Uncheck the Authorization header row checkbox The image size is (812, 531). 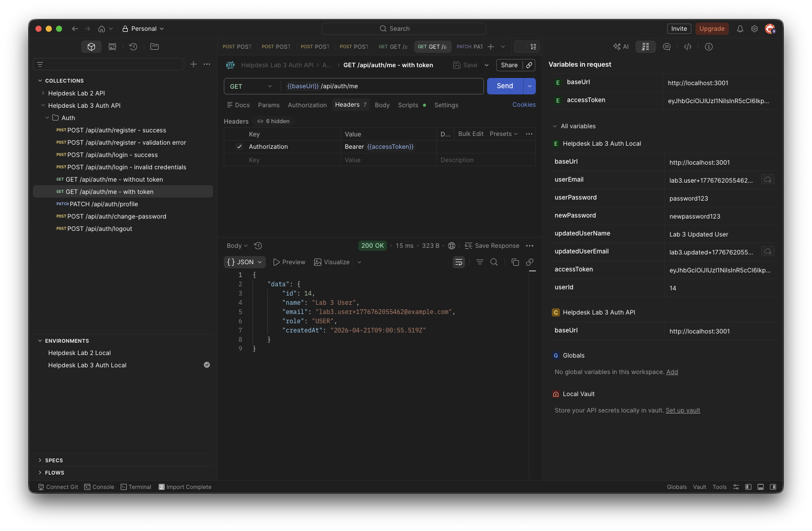click(x=239, y=147)
